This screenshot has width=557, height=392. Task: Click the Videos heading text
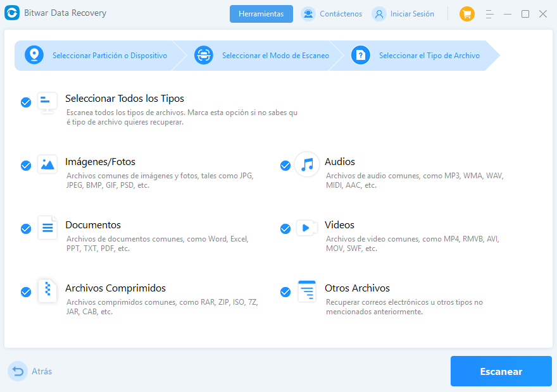[339, 225]
